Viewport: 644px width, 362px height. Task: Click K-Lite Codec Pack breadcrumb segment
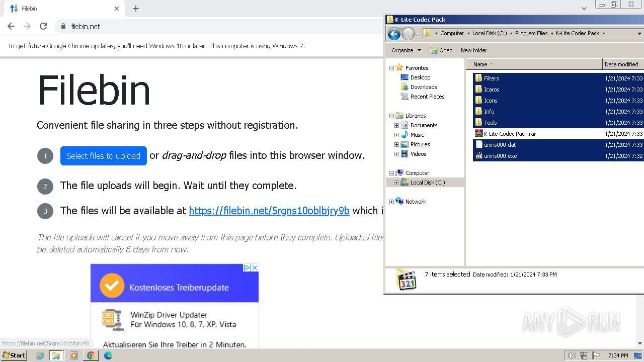pyautogui.click(x=578, y=33)
